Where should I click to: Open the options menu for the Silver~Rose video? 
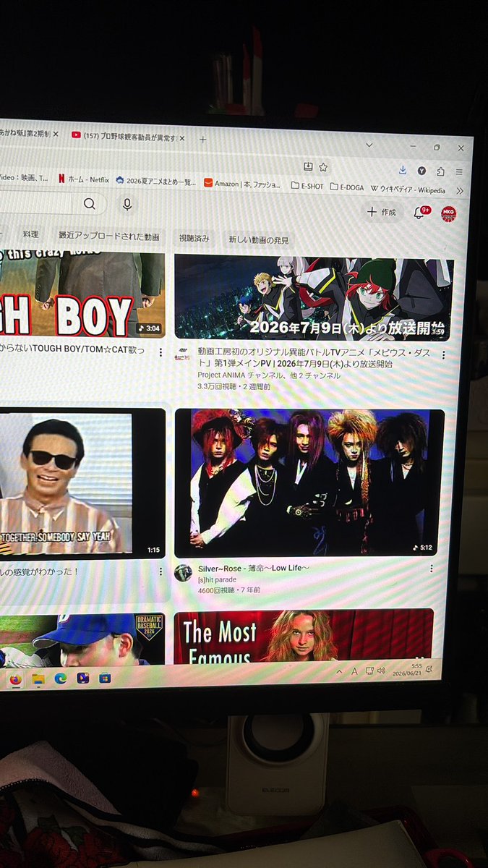click(x=432, y=569)
